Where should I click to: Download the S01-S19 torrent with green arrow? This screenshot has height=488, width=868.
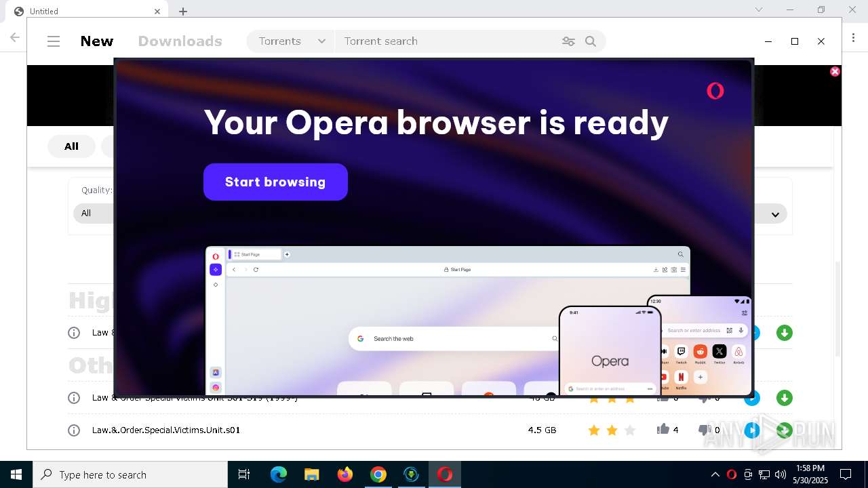click(785, 398)
